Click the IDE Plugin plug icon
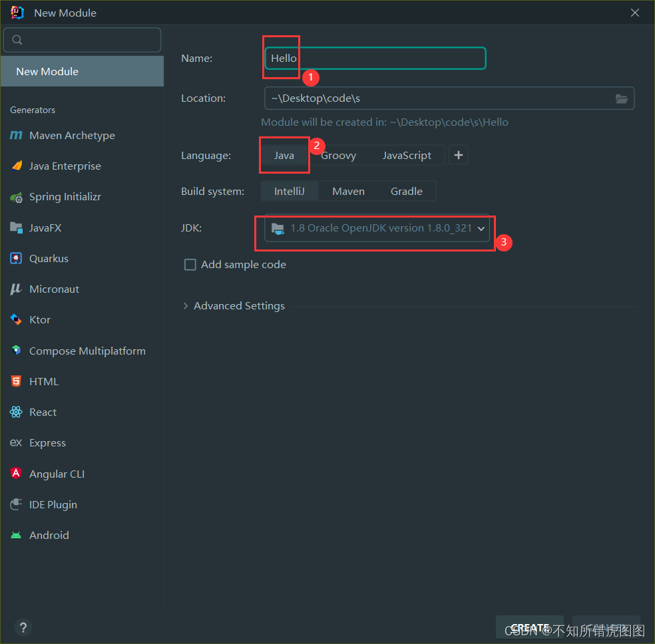 pyautogui.click(x=16, y=504)
